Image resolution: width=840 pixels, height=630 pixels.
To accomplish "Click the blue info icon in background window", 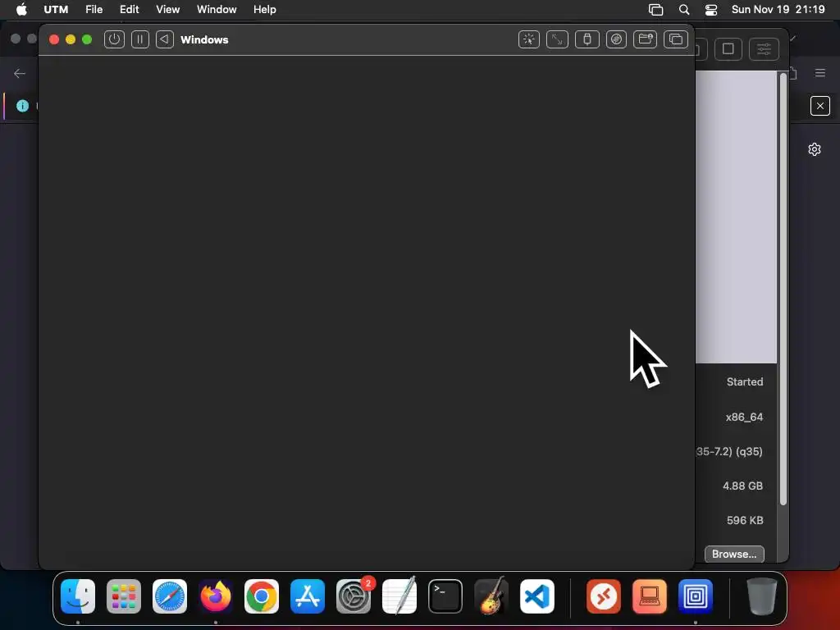I will (22, 106).
